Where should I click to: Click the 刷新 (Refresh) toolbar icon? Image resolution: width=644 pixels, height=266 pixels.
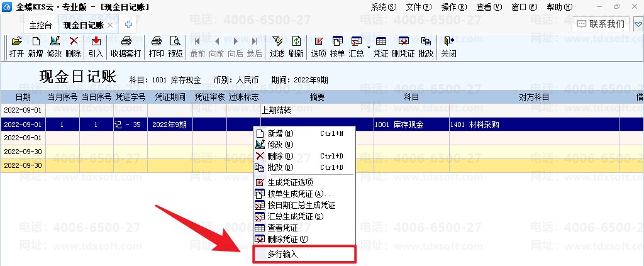296,47
